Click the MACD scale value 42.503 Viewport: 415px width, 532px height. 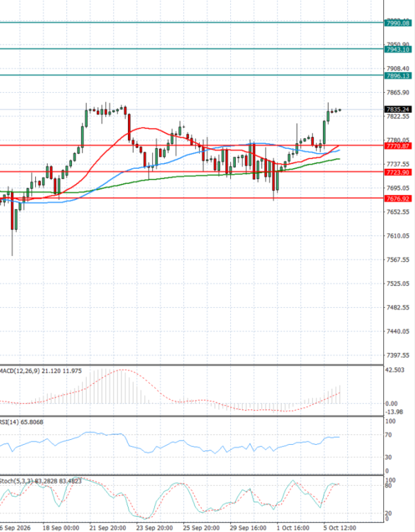pyautogui.click(x=395, y=370)
